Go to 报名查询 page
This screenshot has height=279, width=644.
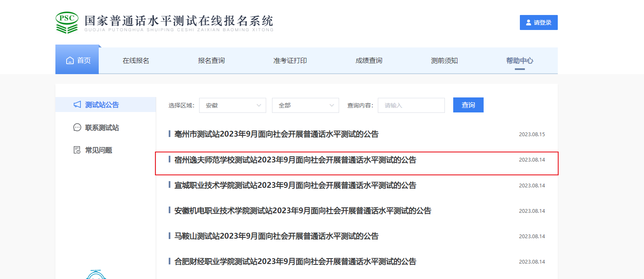point(211,60)
